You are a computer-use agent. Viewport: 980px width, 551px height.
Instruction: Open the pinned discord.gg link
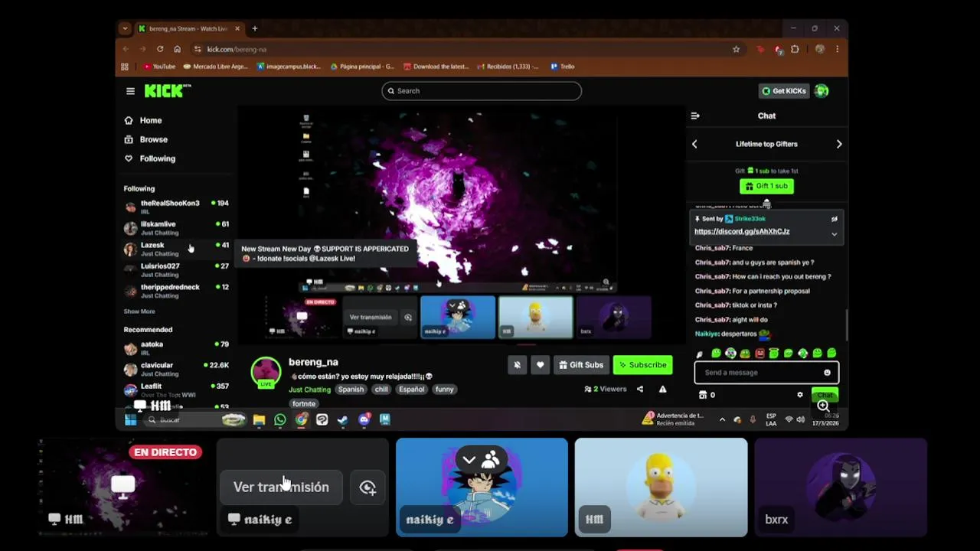coord(742,231)
